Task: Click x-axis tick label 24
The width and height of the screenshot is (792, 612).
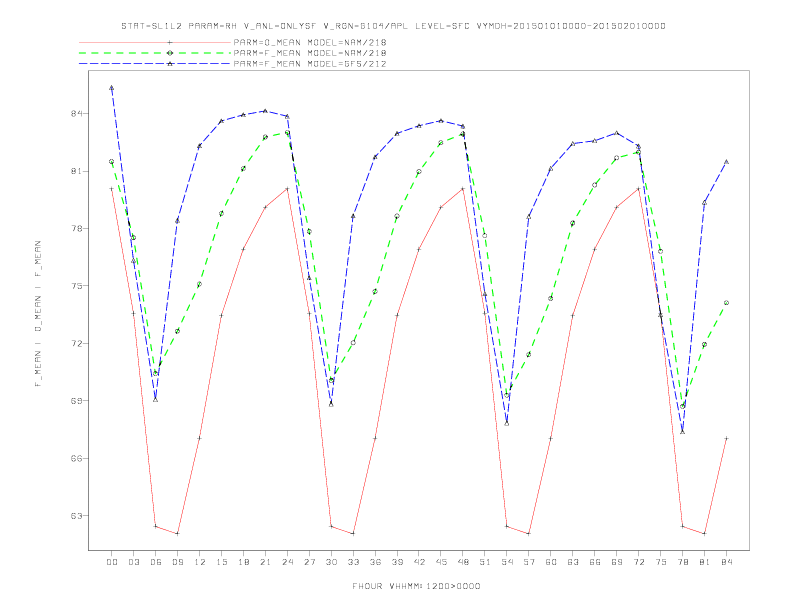Action: (287, 562)
